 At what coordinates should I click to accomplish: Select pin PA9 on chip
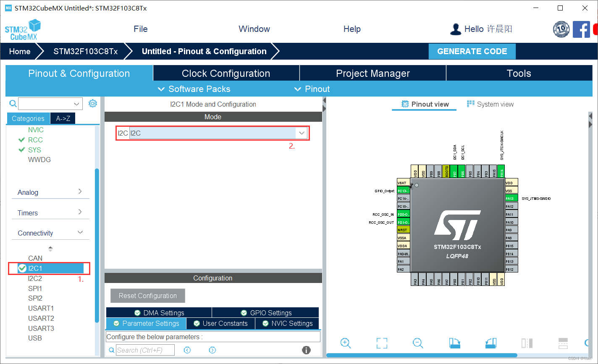click(511, 230)
